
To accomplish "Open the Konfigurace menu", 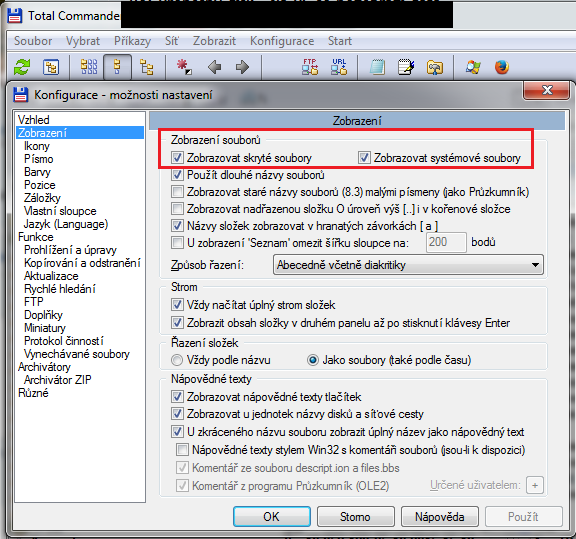I will pos(282,41).
